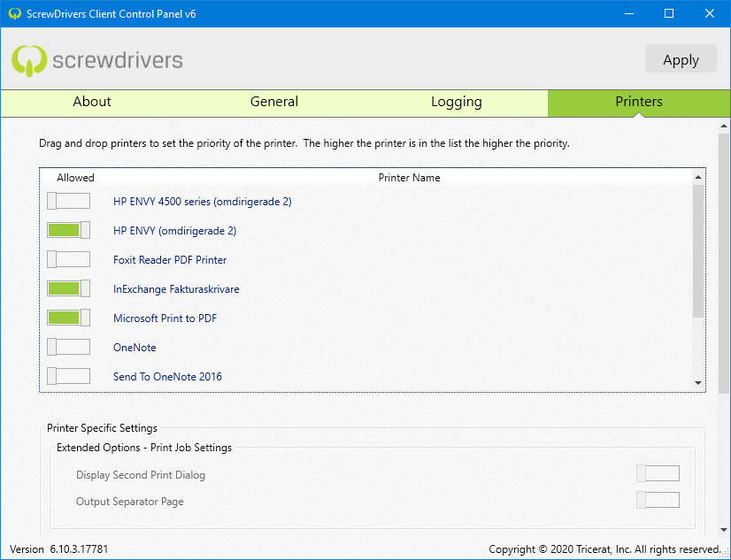Toggle Display Second Print Dialog switch
The width and height of the screenshot is (731, 560).
click(x=658, y=473)
